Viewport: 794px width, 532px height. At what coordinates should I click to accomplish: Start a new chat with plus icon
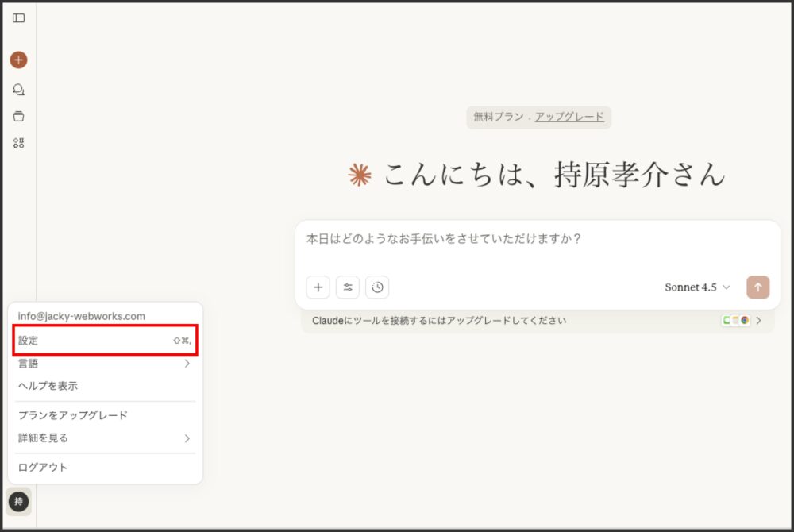(18, 60)
